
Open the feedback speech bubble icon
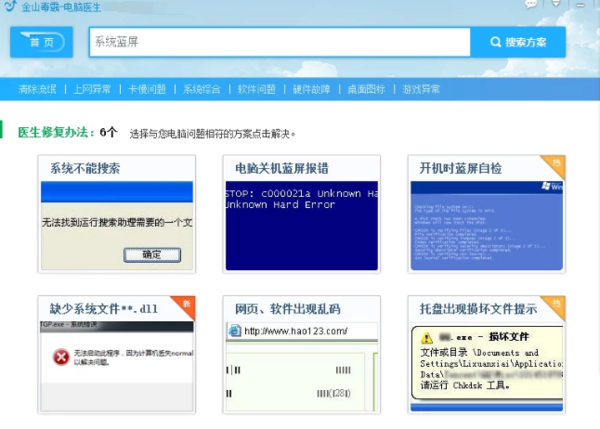tap(531, 4)
